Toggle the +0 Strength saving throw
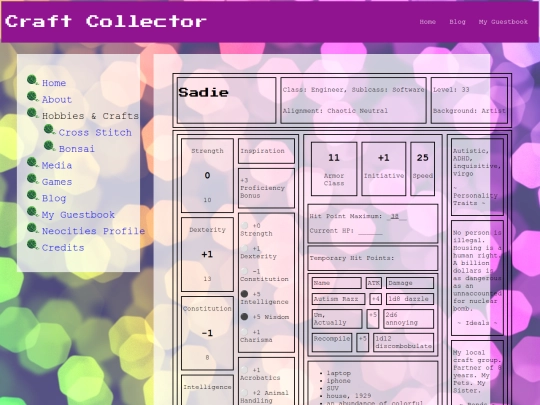The width and height of the screenshot is (540, 405). coord(244,226)
